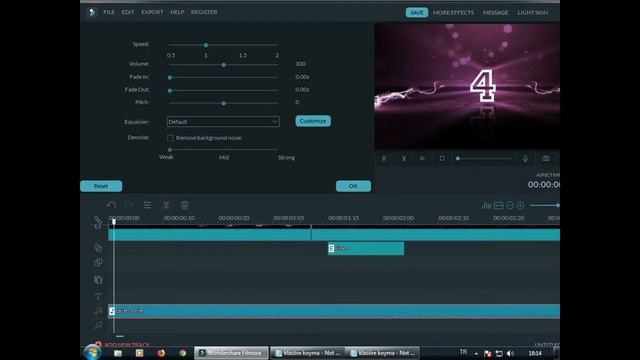The height and width of the screenshot is (360, 640).
Task: Open the EDIT menu
Action: point(128,12)
